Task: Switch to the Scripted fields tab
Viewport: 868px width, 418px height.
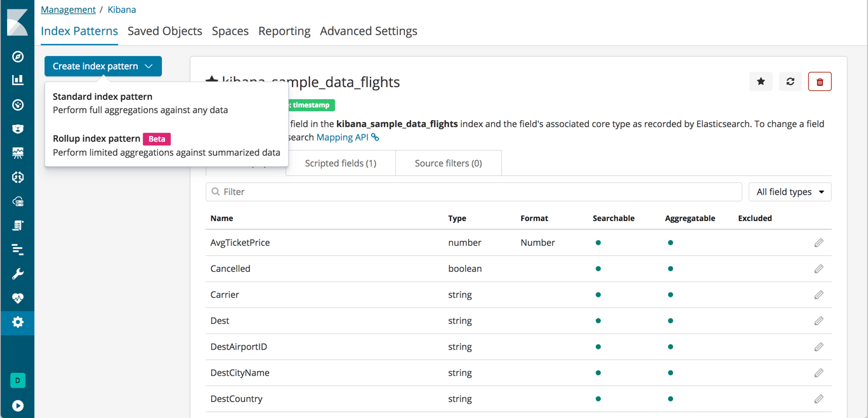Action: [x=340, y=163]
